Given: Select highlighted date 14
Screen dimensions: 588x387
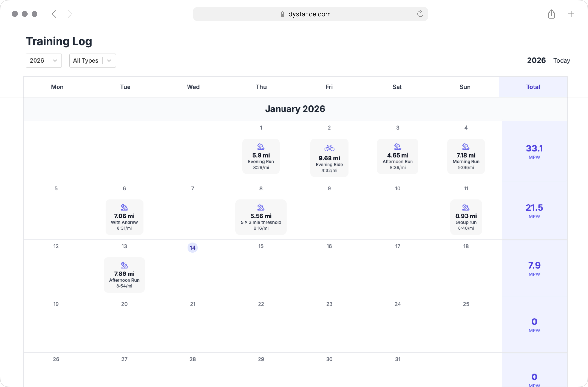Looking at the screenshot, I should click(192, 248).
